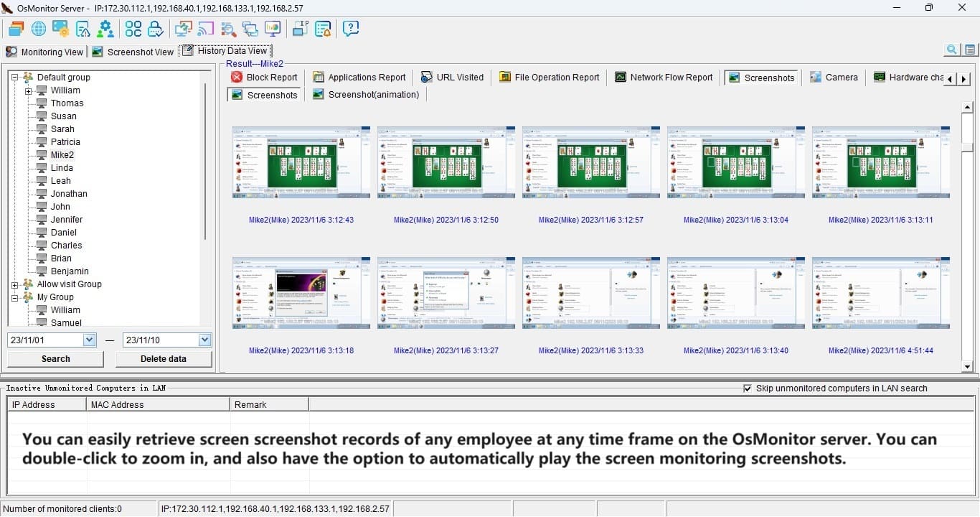This screenshot has width=980, height=517.
Task: Click the MAC Address column header
Action: 158,405
